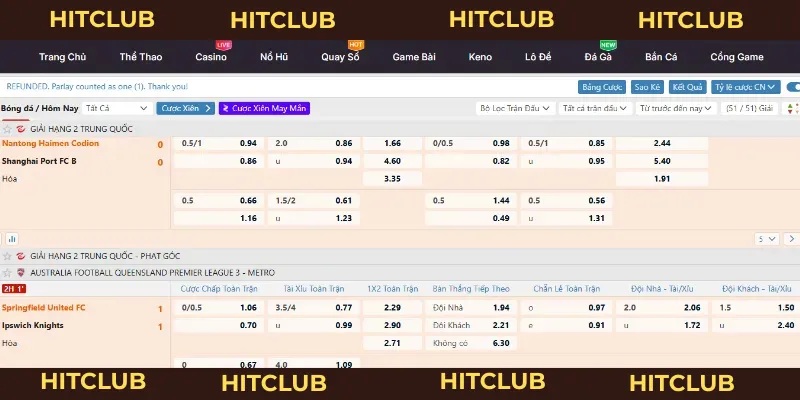This screenshot has height=400, width=800.
Task: Click the HOT badge above Quay Số
Action: point(356,45)
